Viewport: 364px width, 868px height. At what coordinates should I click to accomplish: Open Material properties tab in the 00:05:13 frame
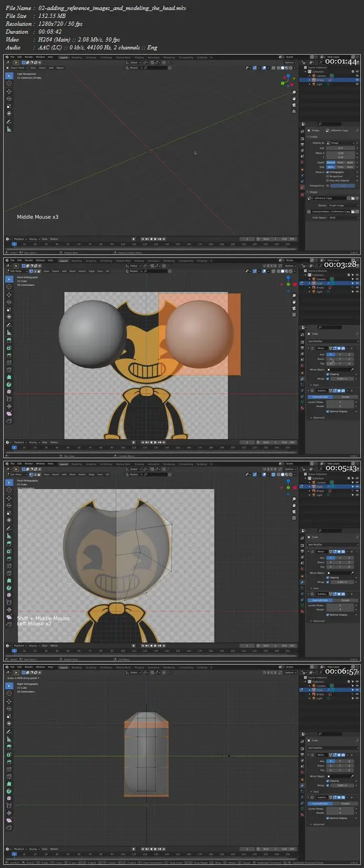point(302,611)
